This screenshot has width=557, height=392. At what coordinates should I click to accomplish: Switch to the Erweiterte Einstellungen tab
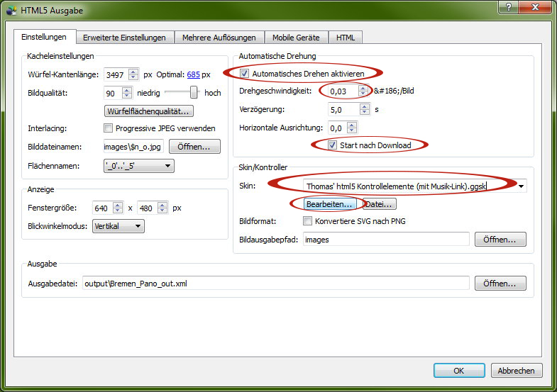[x=124, y=38]
